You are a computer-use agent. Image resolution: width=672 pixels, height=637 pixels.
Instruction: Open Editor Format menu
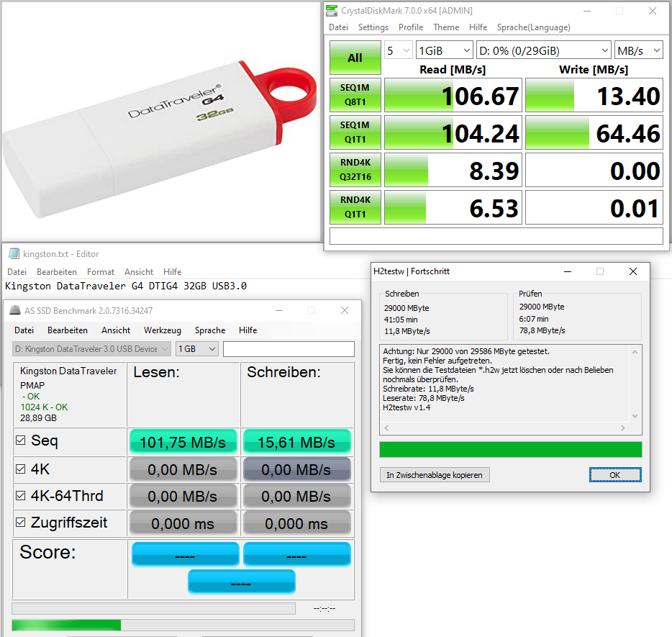pyautogui.click(x=101, y=272)
